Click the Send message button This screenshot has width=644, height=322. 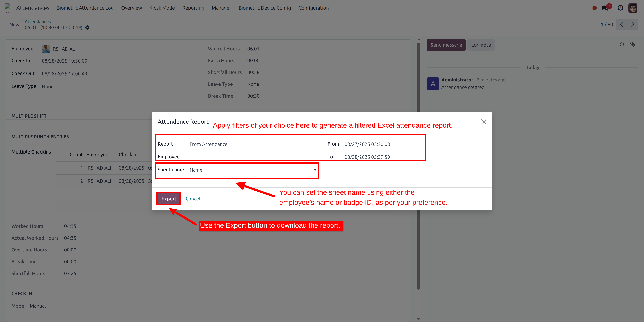[446, 45]
